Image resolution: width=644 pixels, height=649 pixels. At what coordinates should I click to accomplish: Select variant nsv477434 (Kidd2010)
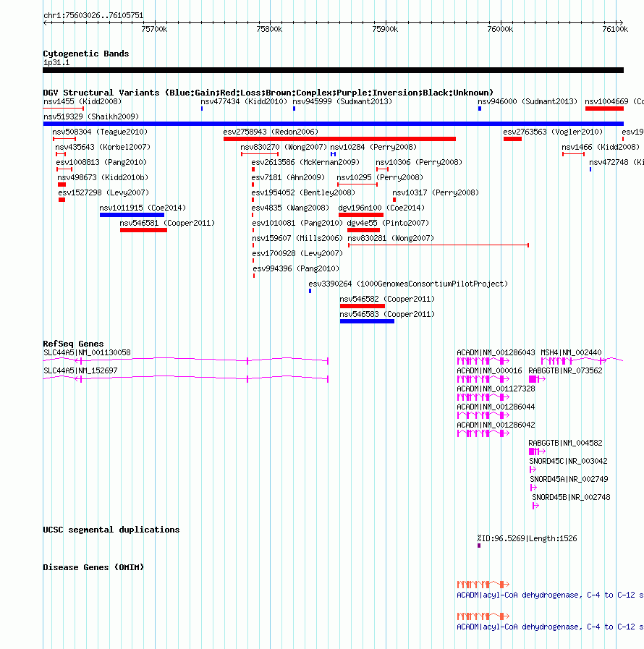point(244,101)
